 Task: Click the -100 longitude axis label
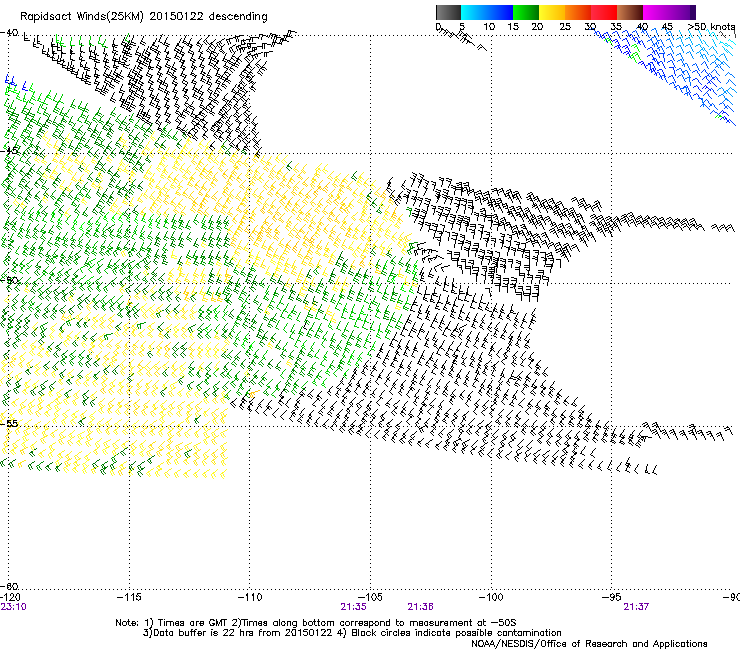click(x=491, y=597)
